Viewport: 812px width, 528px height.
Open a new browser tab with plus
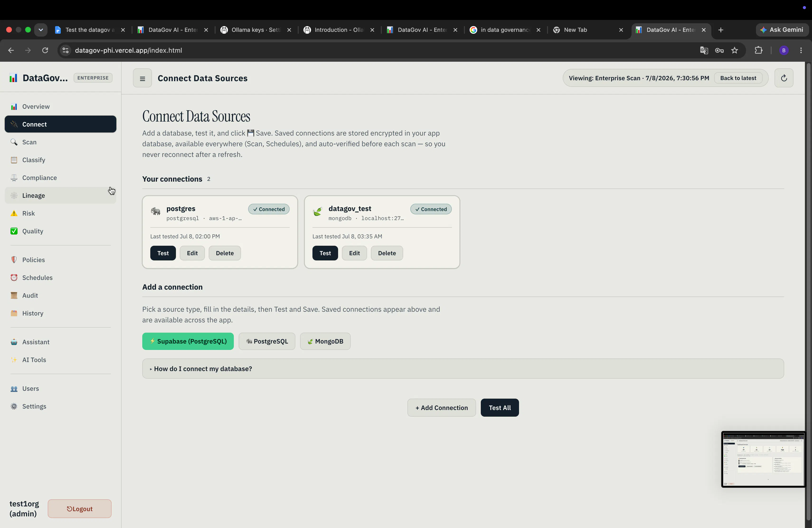[x=721, y=30]
